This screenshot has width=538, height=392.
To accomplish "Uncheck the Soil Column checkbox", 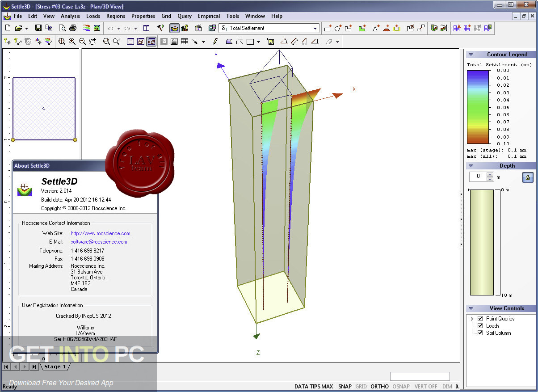I will point(480,333).
